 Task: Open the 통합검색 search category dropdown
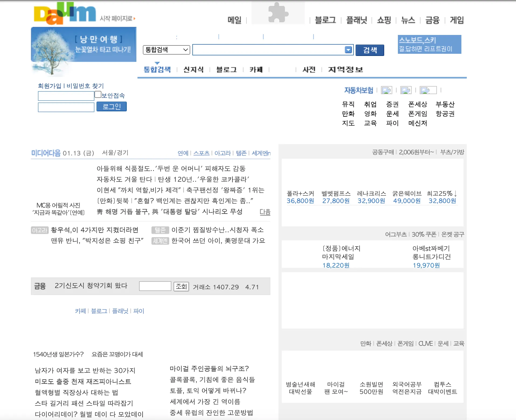pyautogui.click(x=167, y=50)
